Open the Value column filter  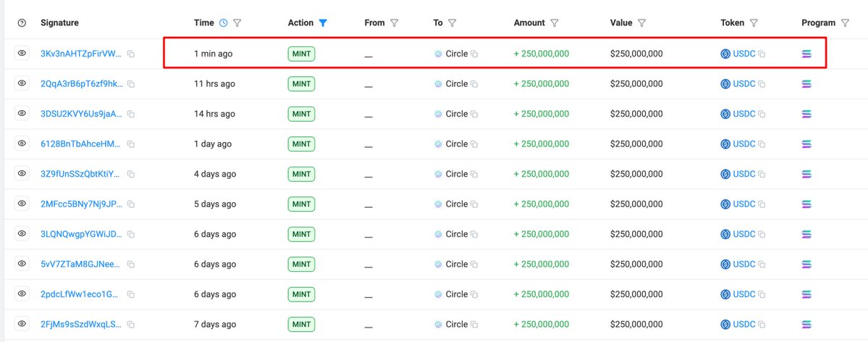point(642,22)
